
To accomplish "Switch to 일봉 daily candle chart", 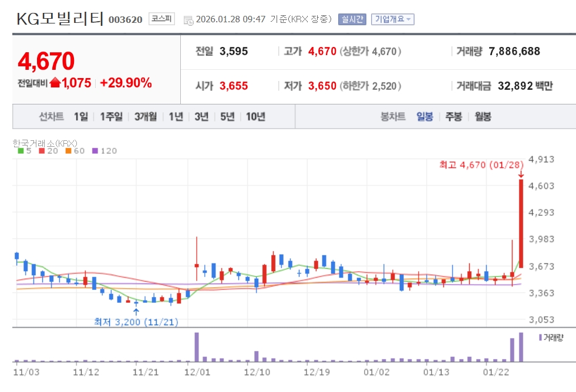I will pyautogui.click(x=425, y=117).
